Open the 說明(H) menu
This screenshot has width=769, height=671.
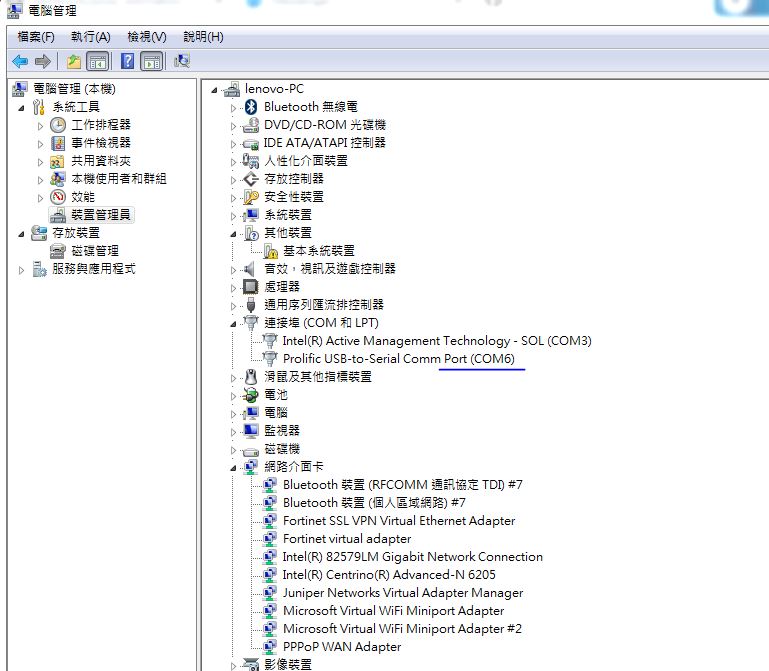coord(203,37)
